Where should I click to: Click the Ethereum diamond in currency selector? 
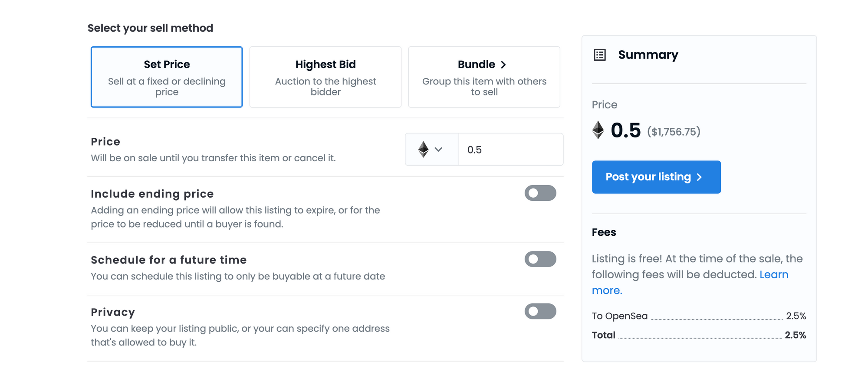pyautogui.click(x=423, y=150)
